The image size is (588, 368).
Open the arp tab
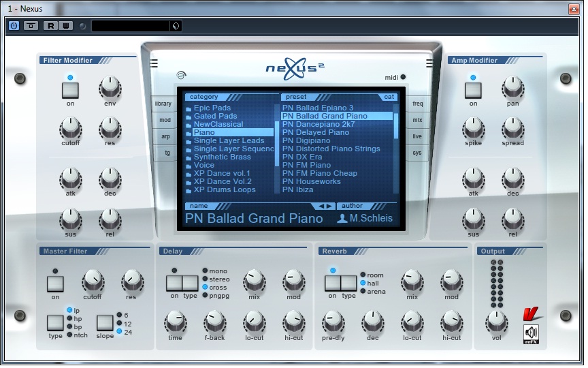[165, 136]
